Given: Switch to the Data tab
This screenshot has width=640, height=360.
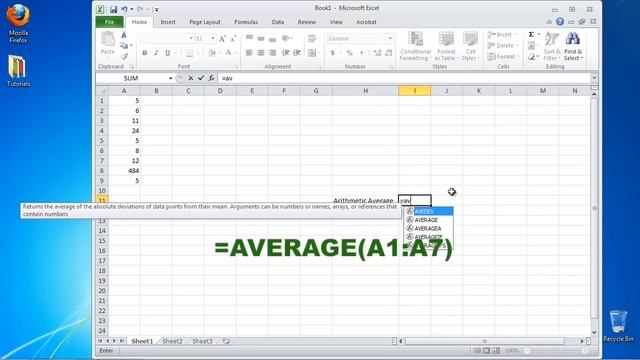Looking at the screenshot, I should click(x=278, y=22).
